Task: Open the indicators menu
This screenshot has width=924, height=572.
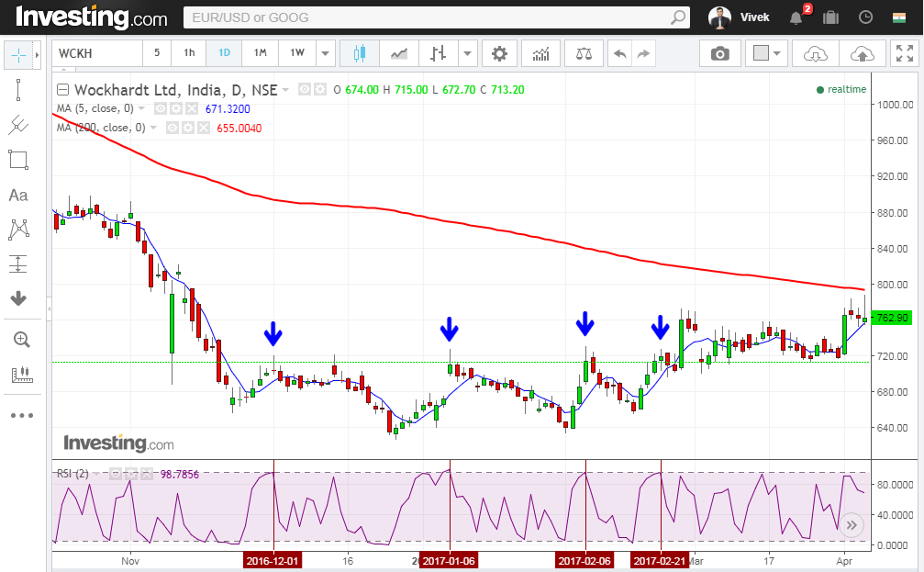Action: click(x=540, y=54)
